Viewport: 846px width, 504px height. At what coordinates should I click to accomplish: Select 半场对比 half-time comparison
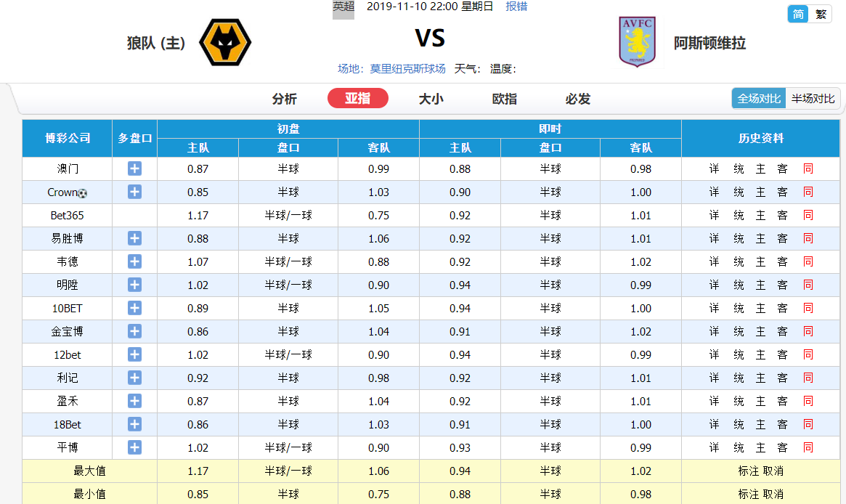coord(813,99)
